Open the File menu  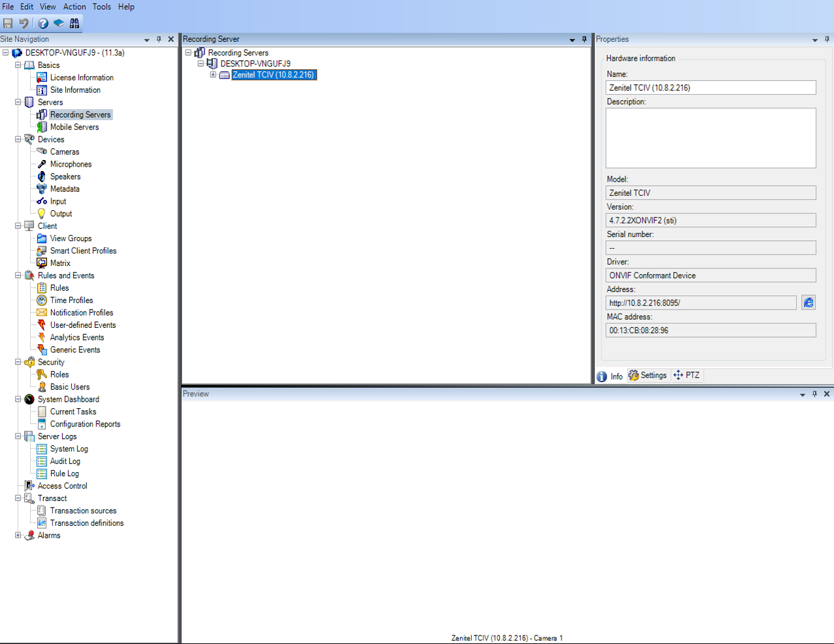8,7
